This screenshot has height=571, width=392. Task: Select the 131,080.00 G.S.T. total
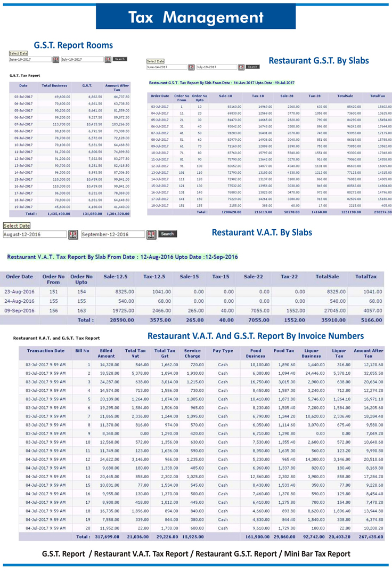pyautogui.click(x=92, y=214)
